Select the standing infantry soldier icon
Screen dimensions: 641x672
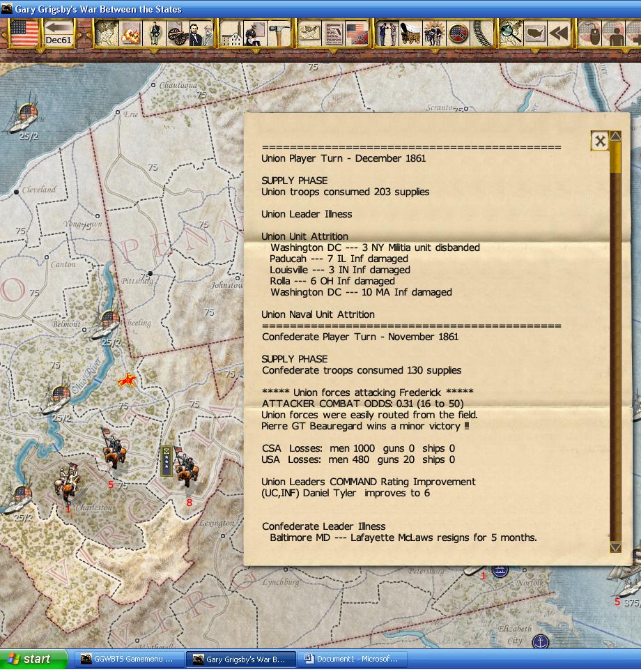pyautogui.click(x=155, y=33)
